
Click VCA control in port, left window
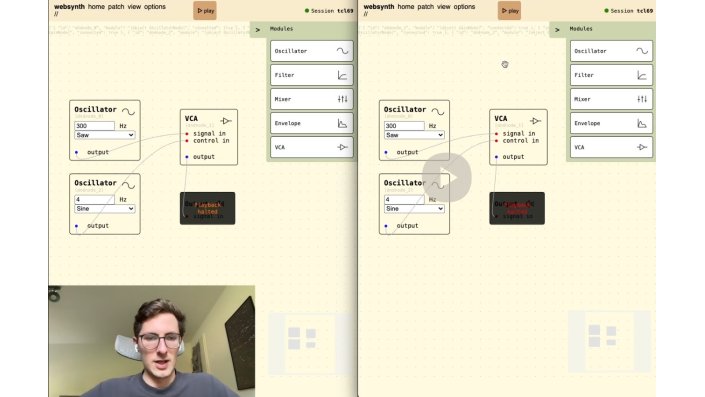pos(187,141)
